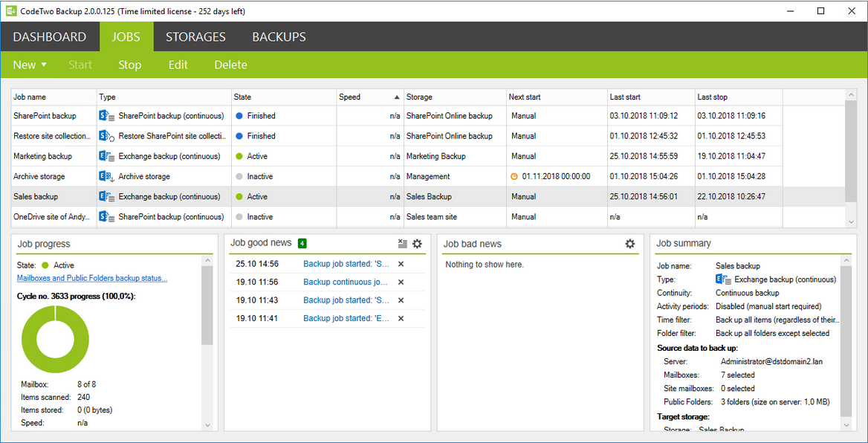Open the STORAGES tab
This screenshot has width=868, height=443.
coord(195,36)
